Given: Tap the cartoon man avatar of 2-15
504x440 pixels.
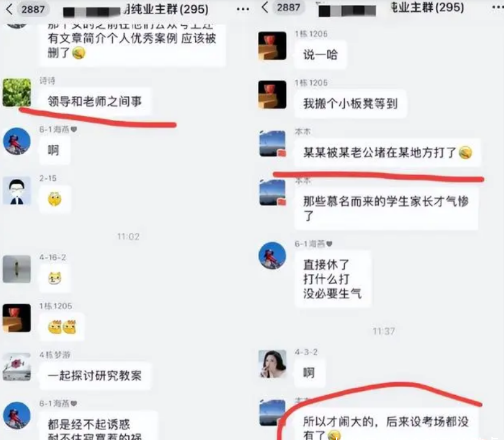Looking at the screenshot, I should [x=17, y=191].
